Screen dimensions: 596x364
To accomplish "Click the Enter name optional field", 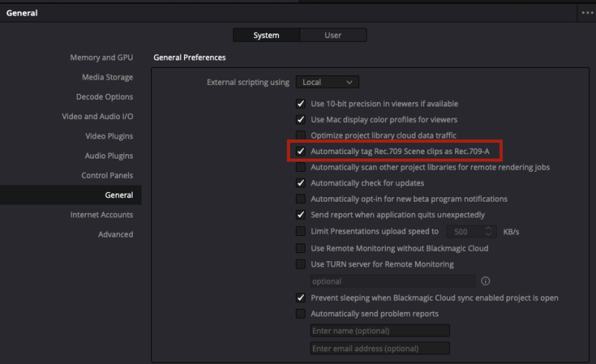I will [x=380, y=331].
